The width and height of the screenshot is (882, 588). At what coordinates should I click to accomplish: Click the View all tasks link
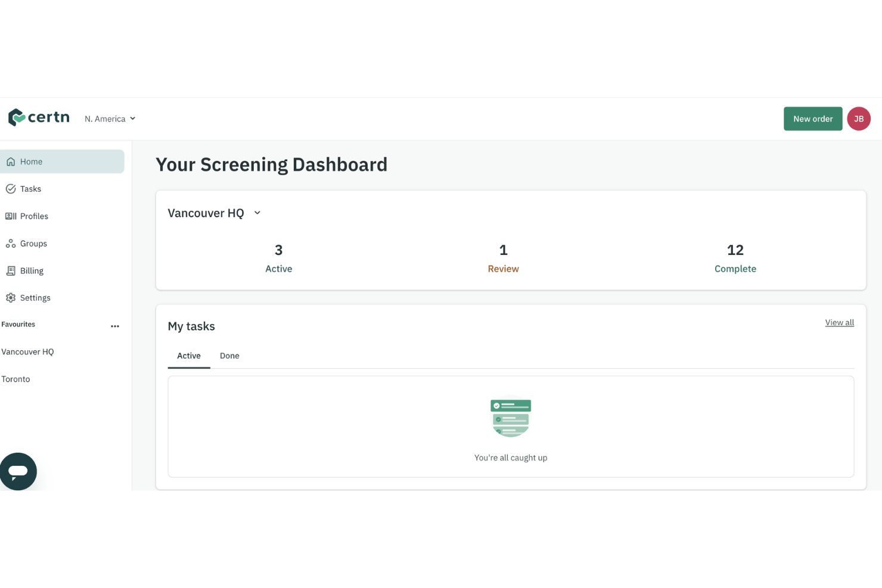(839, 322)
